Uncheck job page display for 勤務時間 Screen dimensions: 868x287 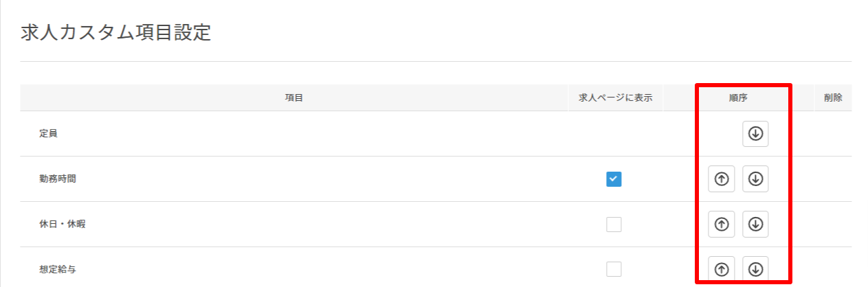coord(614,179)
